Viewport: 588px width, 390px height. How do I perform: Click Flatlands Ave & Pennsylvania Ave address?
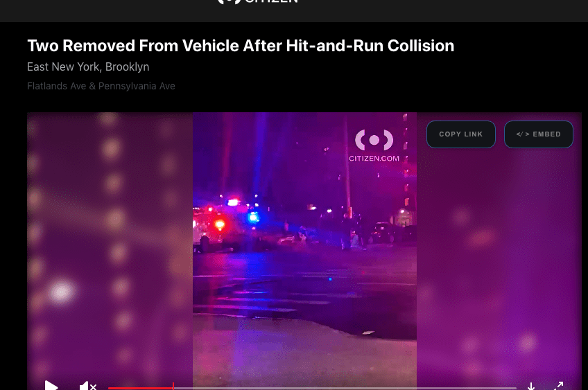pos(101,86)
